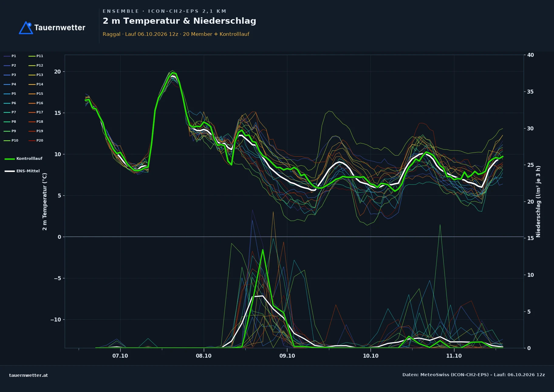
Task: Select the P6 legend entry
Action: click(10, 103)
